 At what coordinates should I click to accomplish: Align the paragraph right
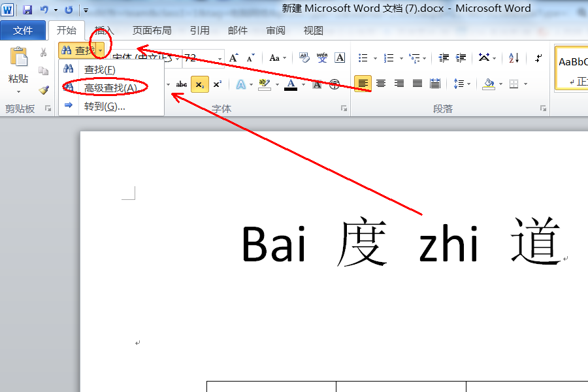pos(399,83)
